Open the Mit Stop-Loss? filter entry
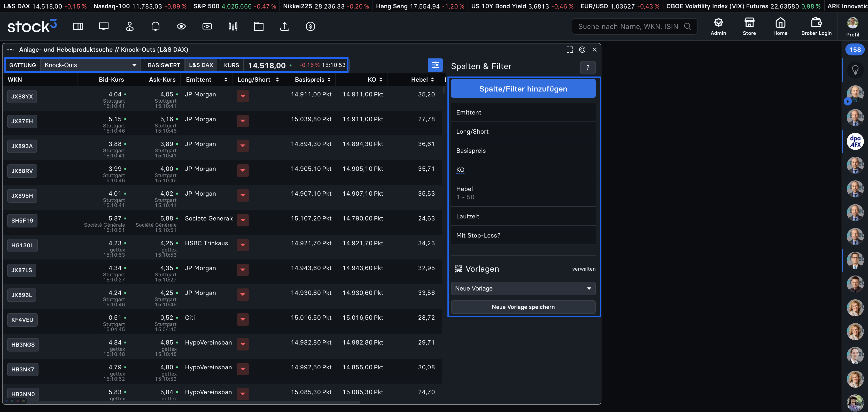Viewport: 868px width, 412px height. [x=523, y=235]
